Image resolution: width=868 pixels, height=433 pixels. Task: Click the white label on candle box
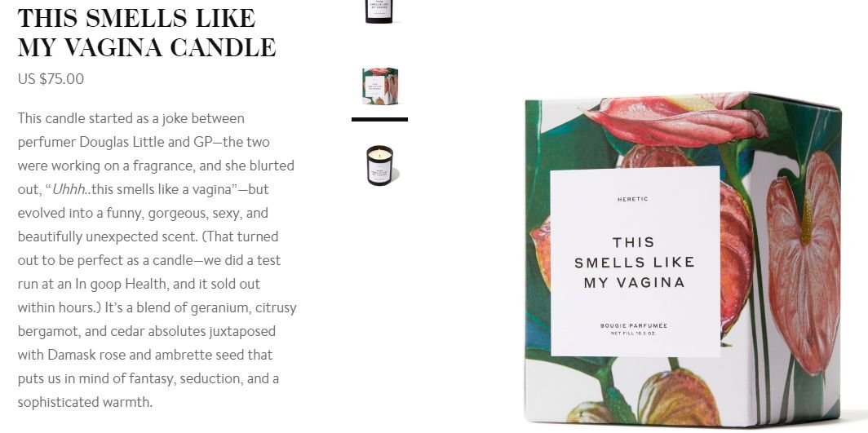635,262
